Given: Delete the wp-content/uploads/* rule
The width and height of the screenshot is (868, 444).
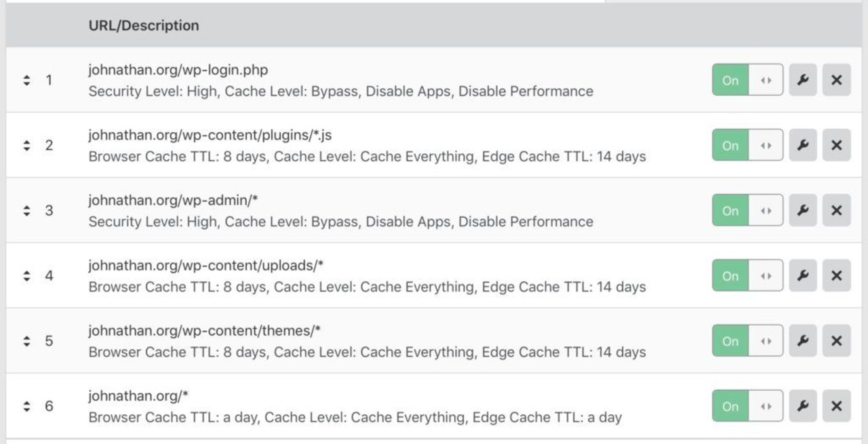Looking at the screenshot, I should [x=836, y=275].
